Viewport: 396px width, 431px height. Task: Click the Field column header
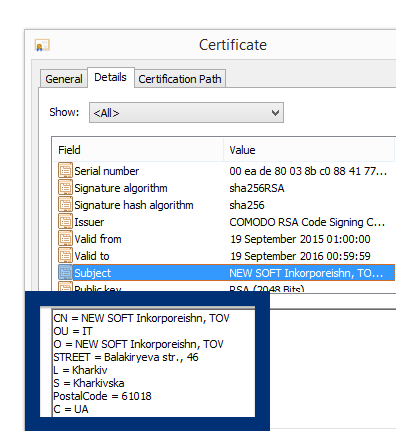(138, 150)
